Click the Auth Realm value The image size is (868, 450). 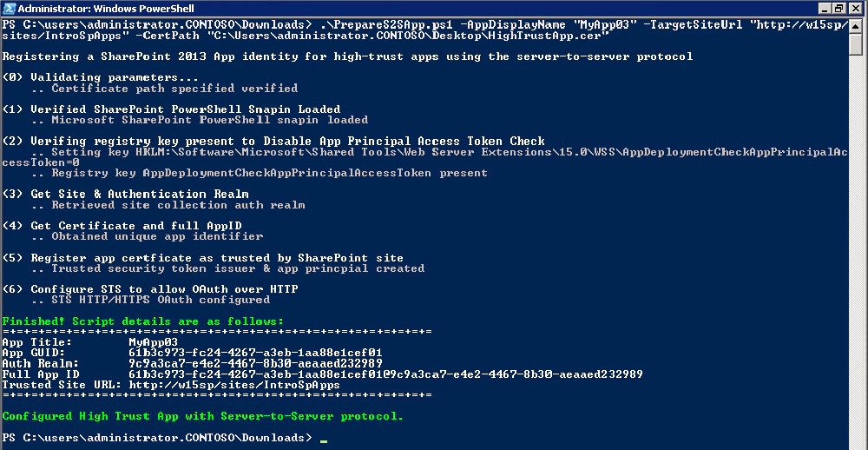click(x=255, y=363)
